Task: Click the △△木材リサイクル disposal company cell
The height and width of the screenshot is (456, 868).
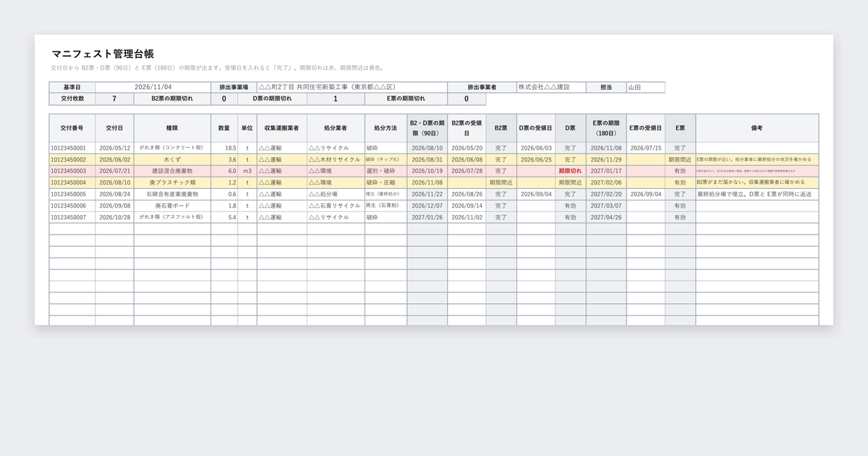Action: (336, 160)
